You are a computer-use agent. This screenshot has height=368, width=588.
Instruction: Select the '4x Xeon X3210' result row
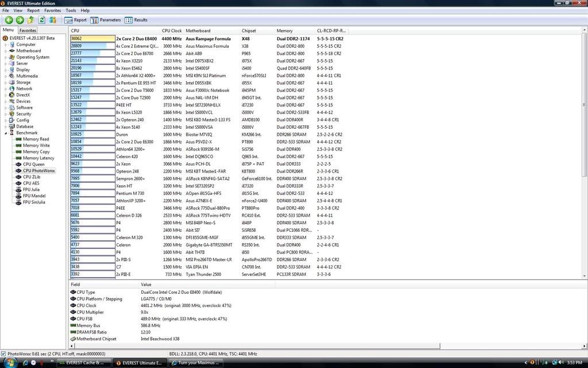pos(210,61)
